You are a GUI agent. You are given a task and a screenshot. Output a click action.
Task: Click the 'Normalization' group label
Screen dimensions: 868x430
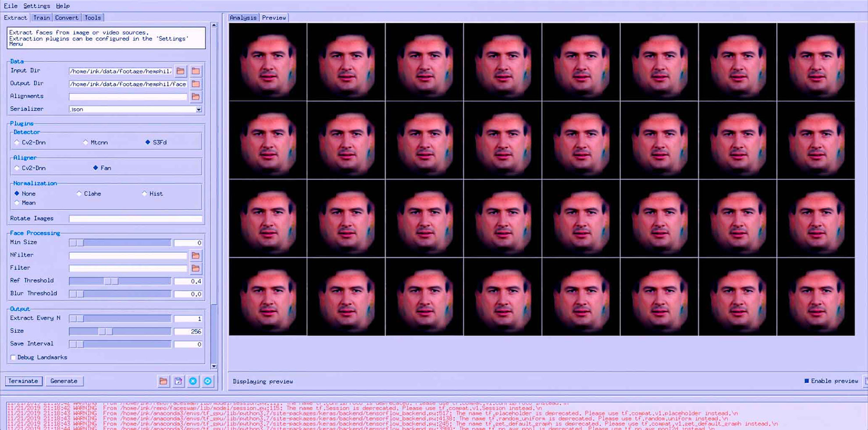pyautogui.click(x=35, y=183)
